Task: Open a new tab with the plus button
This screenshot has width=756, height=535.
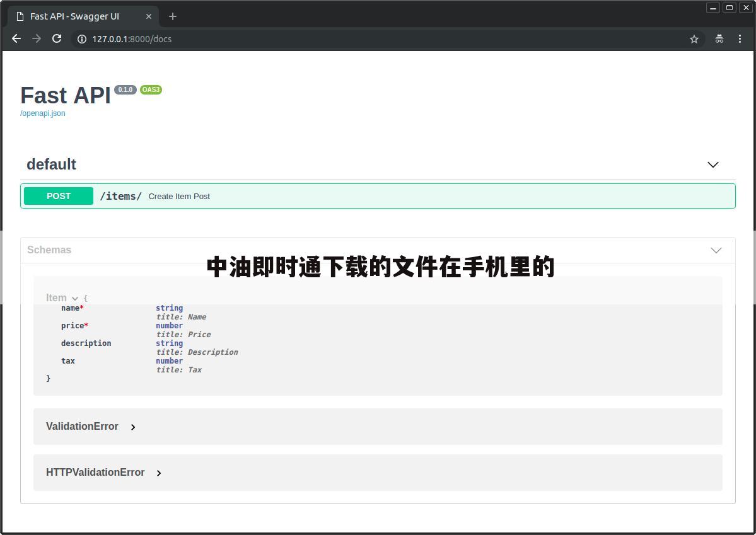Action: (x=173, y=16)
